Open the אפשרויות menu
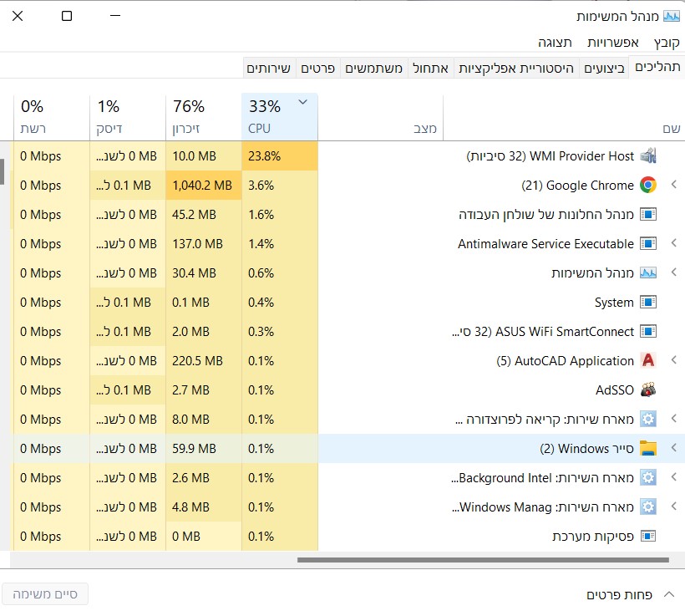Screen dimensions: 685x616 613,43
